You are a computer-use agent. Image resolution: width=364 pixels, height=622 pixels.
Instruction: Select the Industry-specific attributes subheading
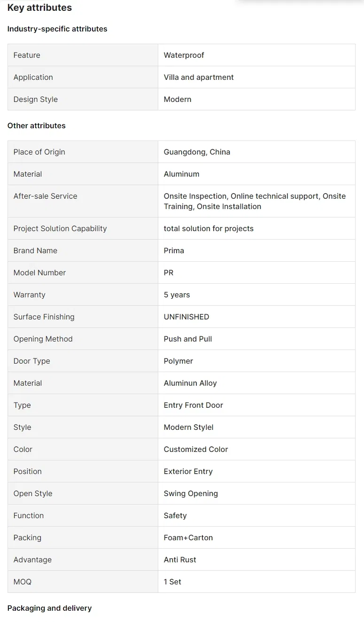pyautogui.click(x=57, y=29)
